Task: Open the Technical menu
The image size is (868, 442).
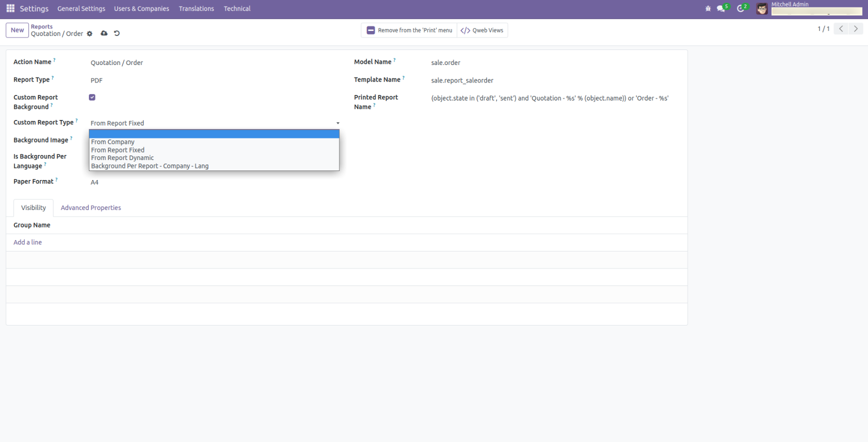Action: [237, 8]
